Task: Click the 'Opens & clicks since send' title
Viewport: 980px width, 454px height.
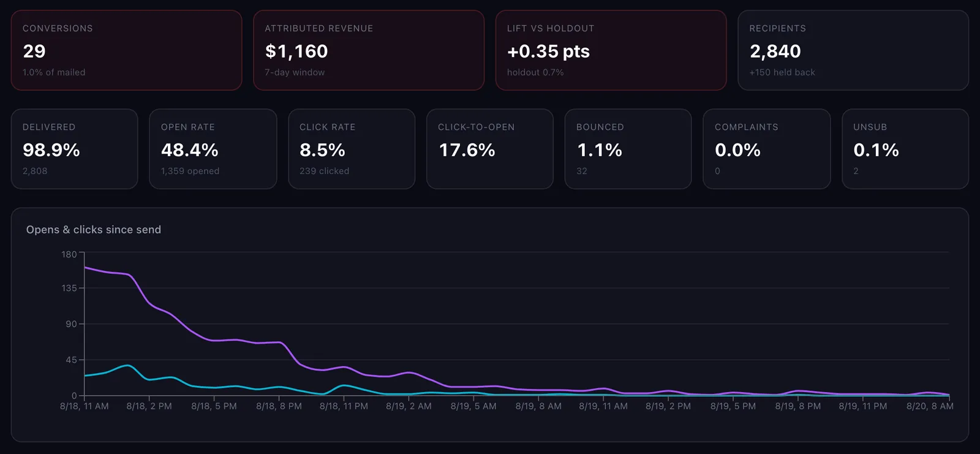Action: click(94, 230)
